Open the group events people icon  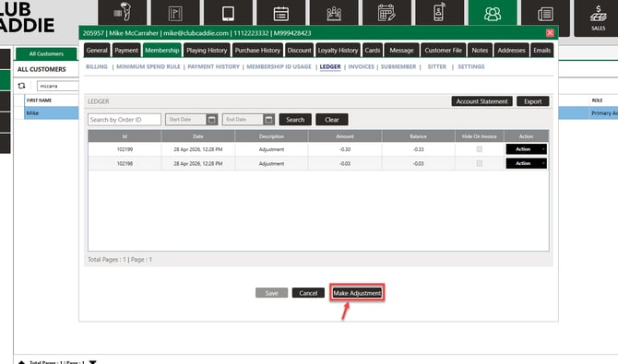(334, 13)
